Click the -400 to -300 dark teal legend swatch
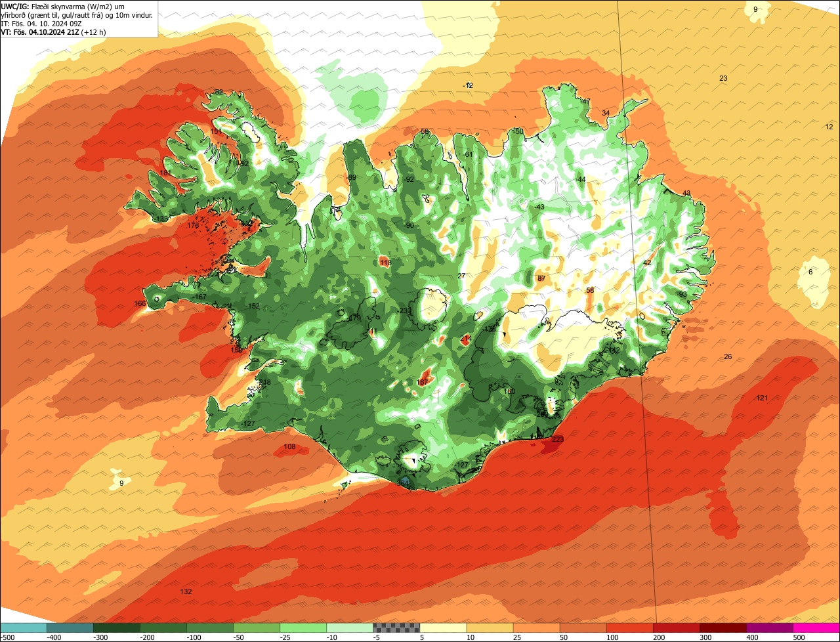Image resolution: width=840 pixels, height=642 pixels. click(70, 628)
